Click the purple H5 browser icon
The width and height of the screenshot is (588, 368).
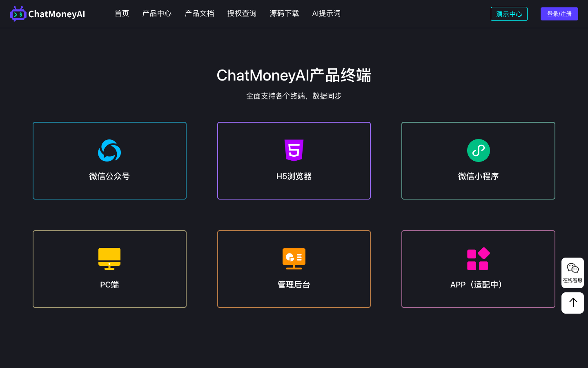click(x=294, y=150)
